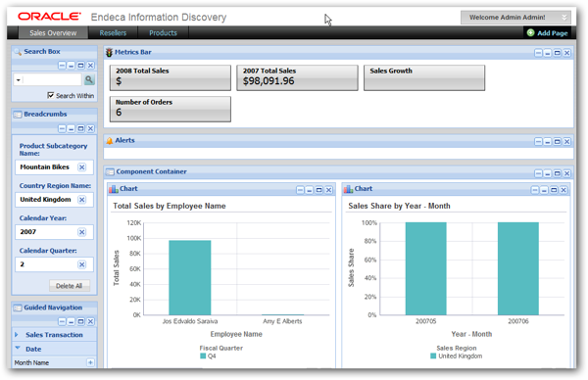Click the Amy E Alberts axis label
This screenshot has height=380, width=588.
click(x=282, y=321)
